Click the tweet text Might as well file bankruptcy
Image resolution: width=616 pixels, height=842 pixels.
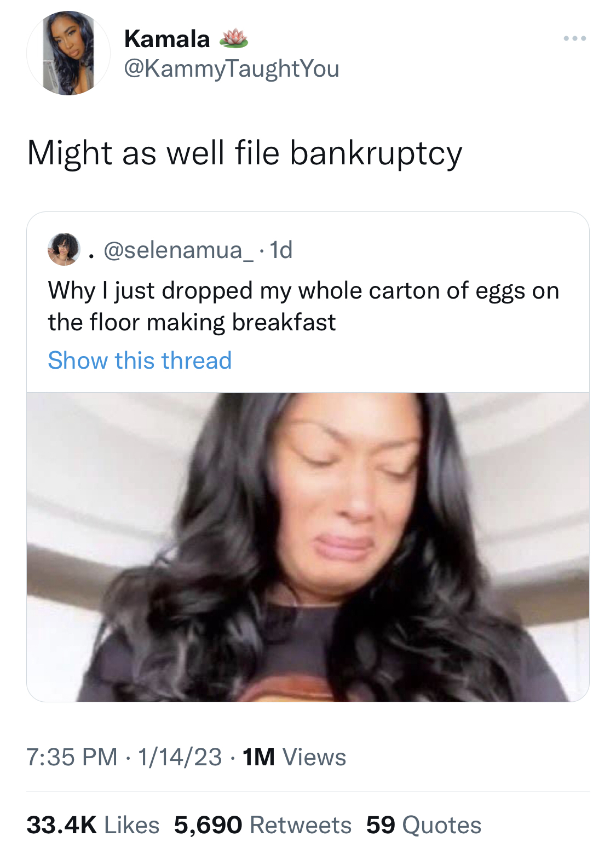pos(245,153)
